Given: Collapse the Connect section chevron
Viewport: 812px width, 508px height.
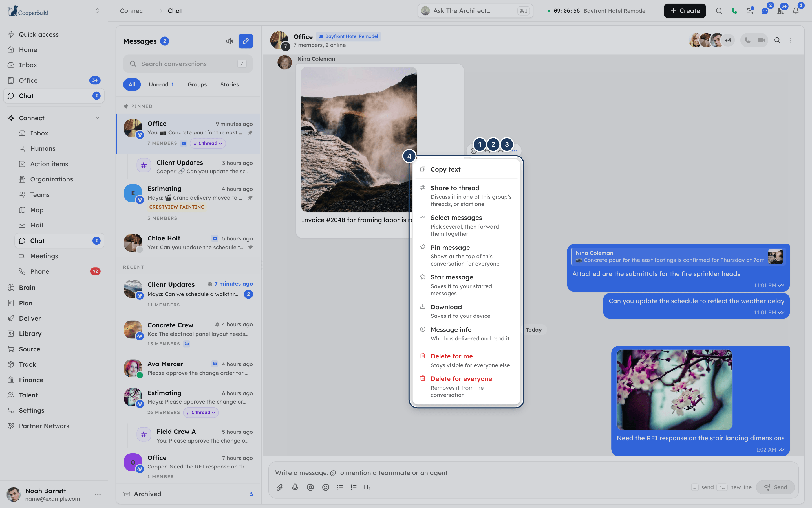Looking at the screenshot, I should click(97, 118).
